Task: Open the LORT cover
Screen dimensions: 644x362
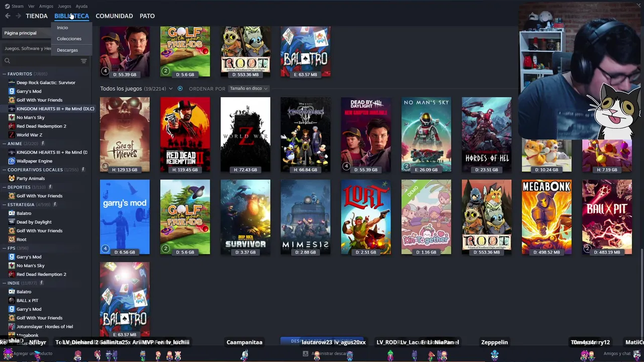Action: 366,218
